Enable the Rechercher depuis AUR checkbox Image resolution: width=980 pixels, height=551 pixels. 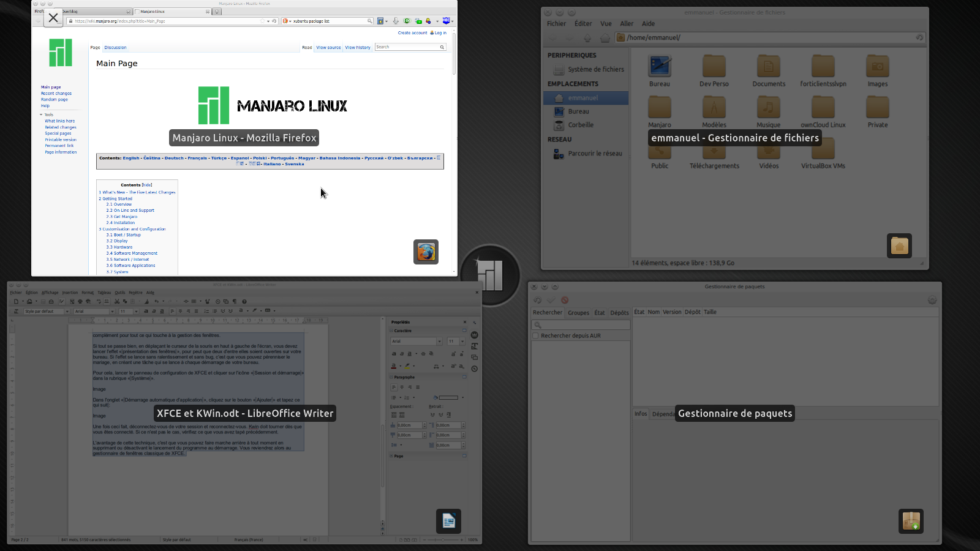point(536,335)
